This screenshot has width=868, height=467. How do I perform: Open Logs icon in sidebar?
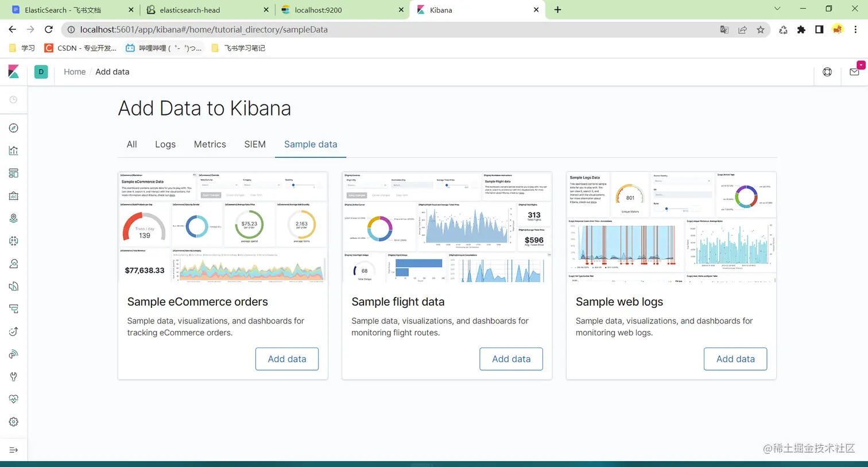pyautogui.click(x=14, y=286)
